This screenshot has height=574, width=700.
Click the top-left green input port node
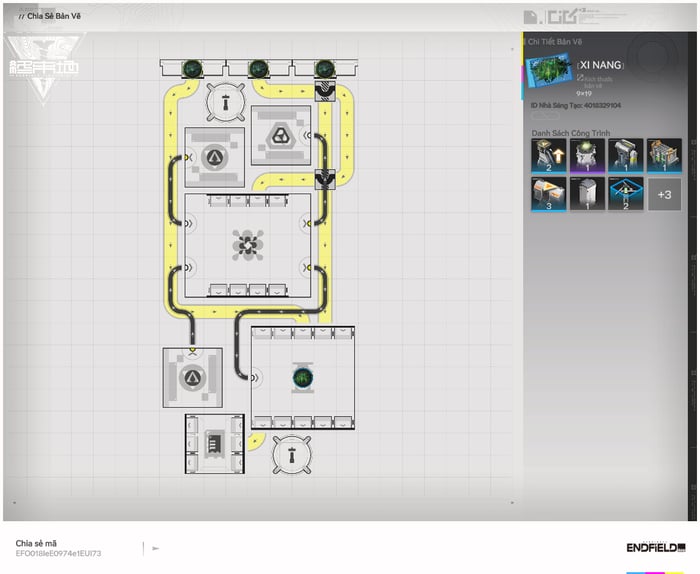pyautogui.click(x=192, y=68)
